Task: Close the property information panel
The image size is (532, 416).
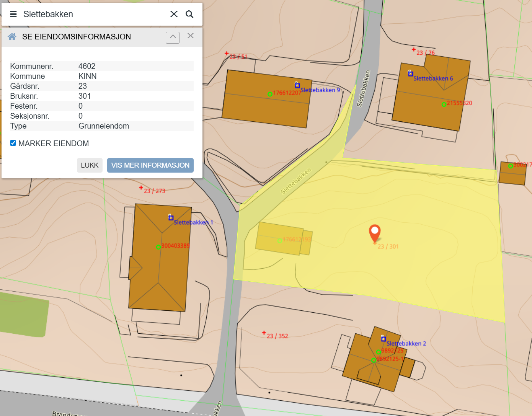Action: [191, 36]
